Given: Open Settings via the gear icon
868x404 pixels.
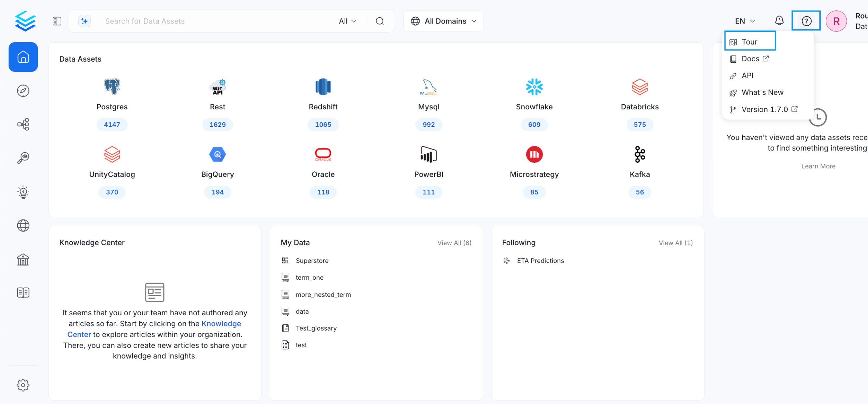Looking at the screenshot, I should click(x=23, y=385).
